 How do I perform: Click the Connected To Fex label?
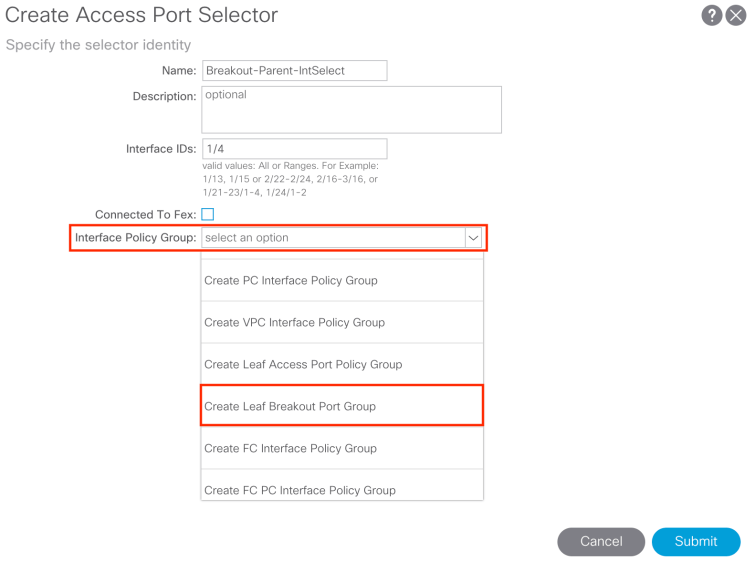point(145,214)
